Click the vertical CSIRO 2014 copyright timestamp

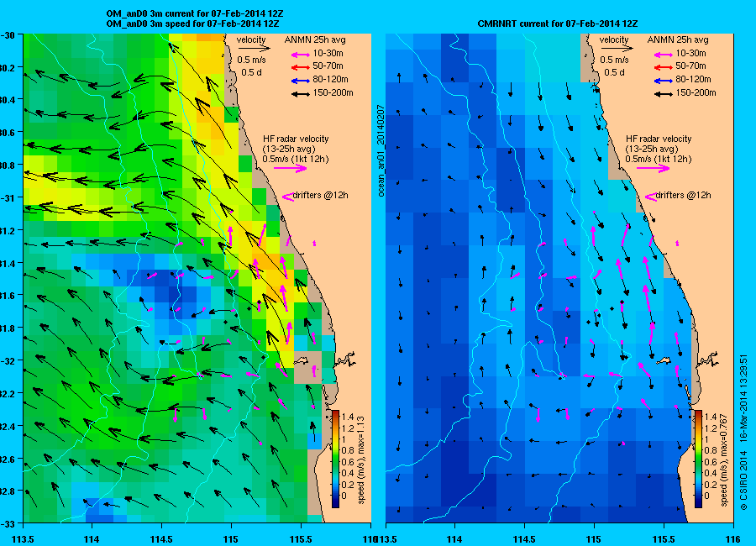(x=743, y=432)
